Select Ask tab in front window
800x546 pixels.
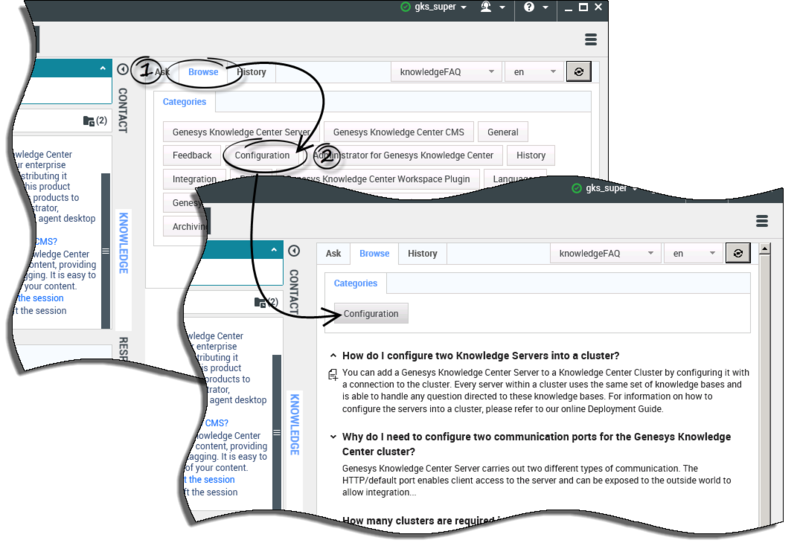pos(333,253)
